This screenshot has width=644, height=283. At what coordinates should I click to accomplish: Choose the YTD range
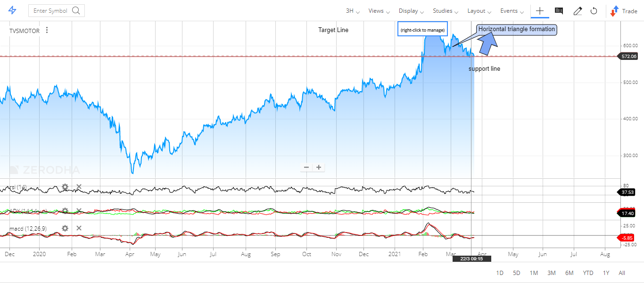(588, 273)
